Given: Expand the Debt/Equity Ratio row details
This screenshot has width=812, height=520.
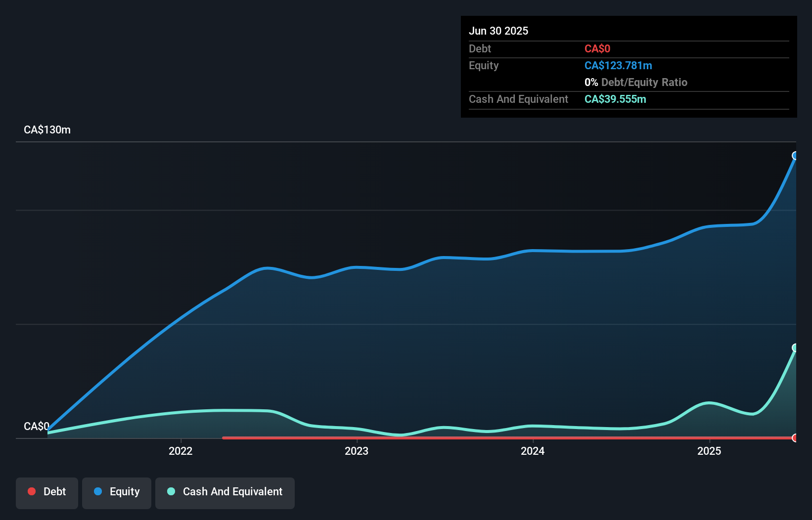Looking at the screenshot, I should (x=636, y=82).
